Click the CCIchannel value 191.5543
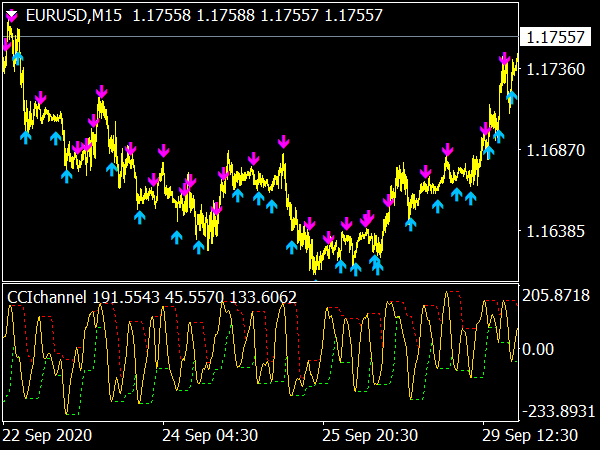The width and height of the screenshot is (600, 450). [126, 297]
